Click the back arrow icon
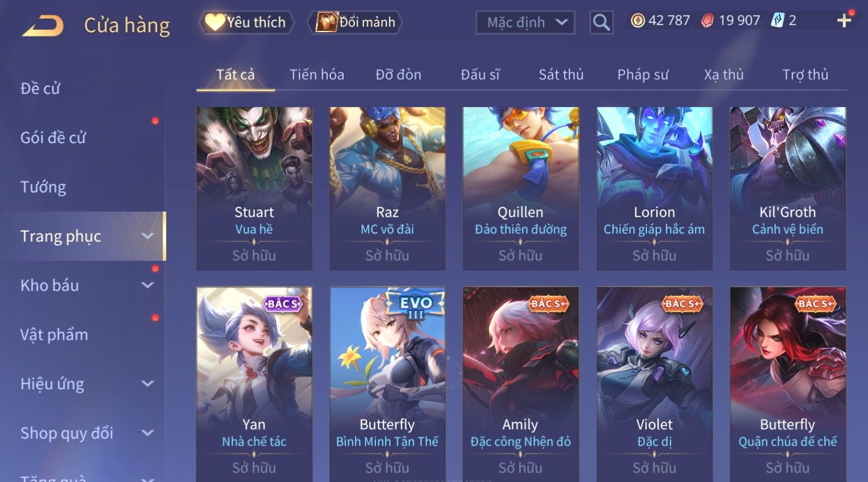Viewport: 868px width, 482px height. click(x=43, y=26)
